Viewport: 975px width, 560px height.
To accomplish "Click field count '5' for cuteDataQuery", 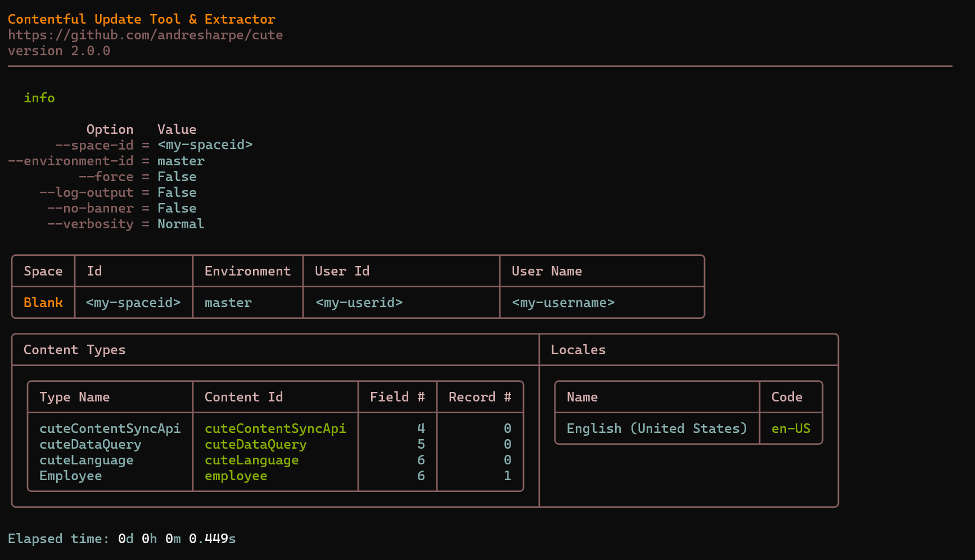I will [421, 444].
